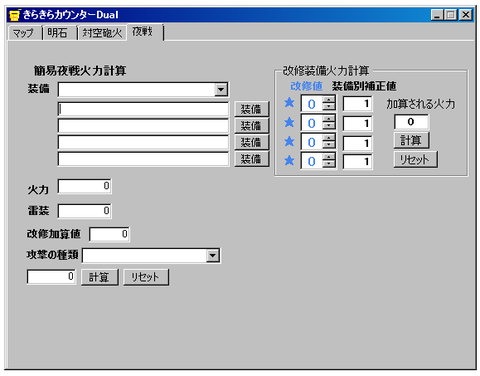Click the 加算される火力 label

click(421, 104)
